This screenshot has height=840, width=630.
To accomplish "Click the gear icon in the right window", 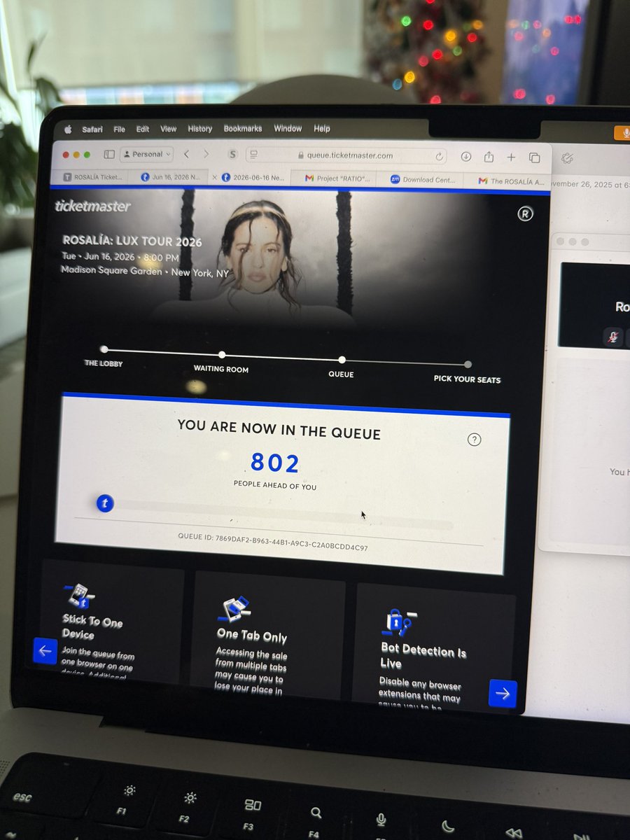I will pyautogui.click(x=568, y=158).
